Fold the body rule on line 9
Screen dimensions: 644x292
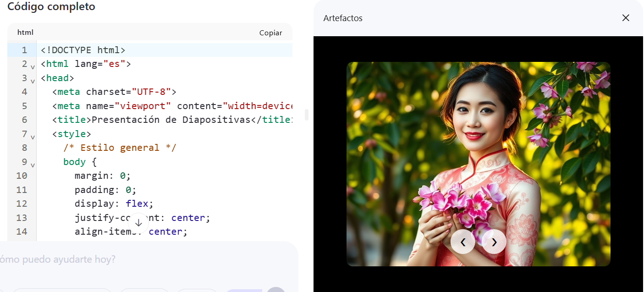[33, 165]
